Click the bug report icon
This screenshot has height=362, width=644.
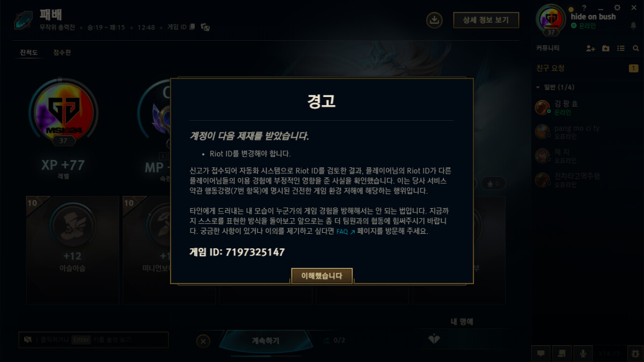[x=635, y=353]
